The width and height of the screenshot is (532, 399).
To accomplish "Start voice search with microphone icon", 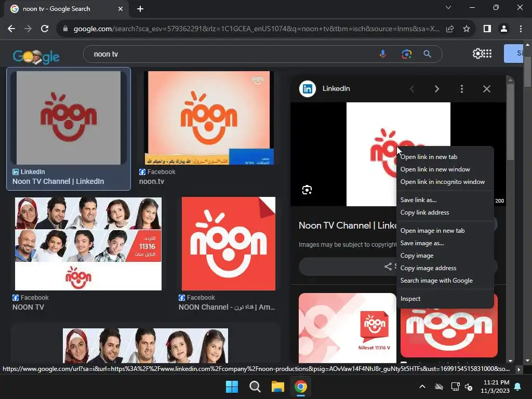I will [x=383, y=54].
